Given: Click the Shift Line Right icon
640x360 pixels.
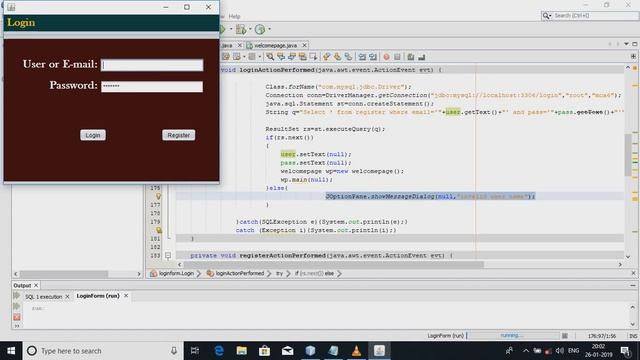Looking at the screenshot, I should coord(373,57).
